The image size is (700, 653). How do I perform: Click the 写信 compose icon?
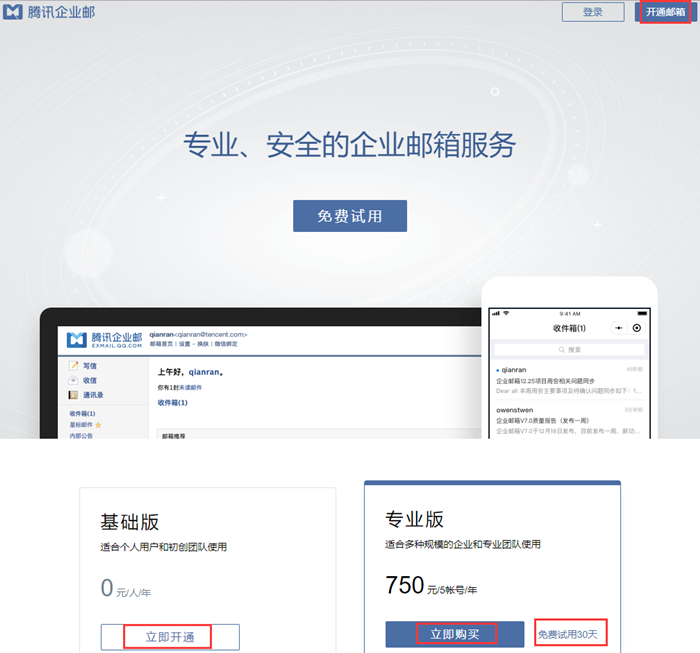tap(75, 366)
